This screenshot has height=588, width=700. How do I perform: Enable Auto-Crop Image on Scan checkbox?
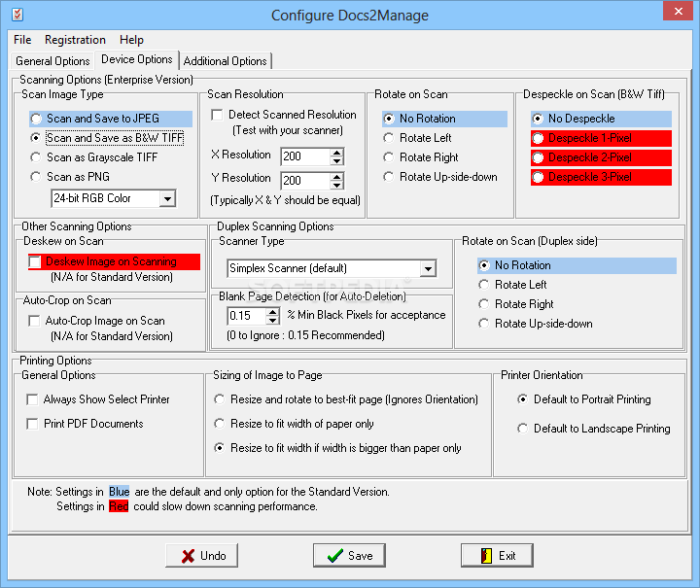[34, 321]
